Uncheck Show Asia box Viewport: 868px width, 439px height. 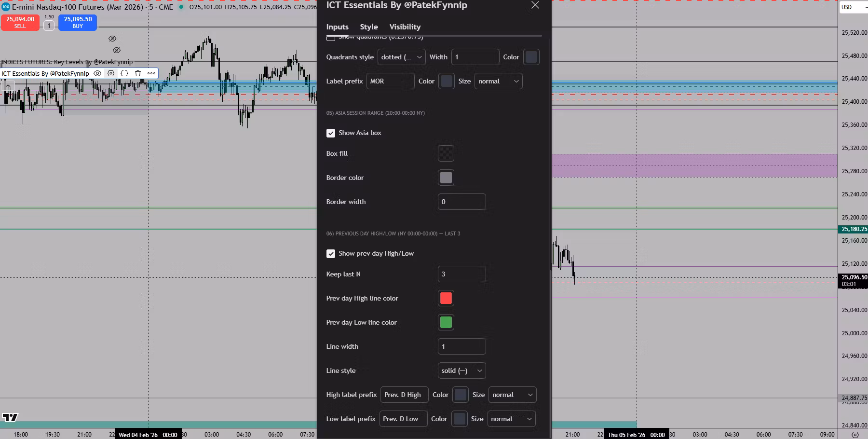click(331, 133)
